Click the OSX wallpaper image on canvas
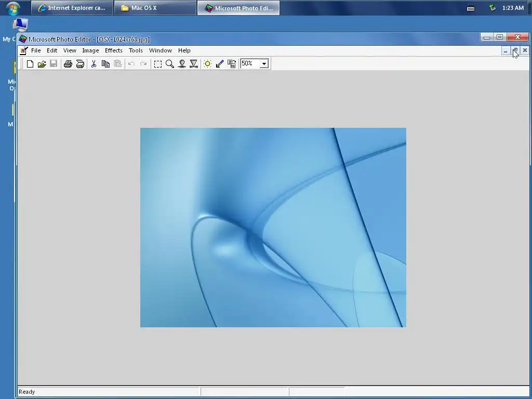This screenshot has height=399, width=532. pyautogui.click(x=273, y=228)
